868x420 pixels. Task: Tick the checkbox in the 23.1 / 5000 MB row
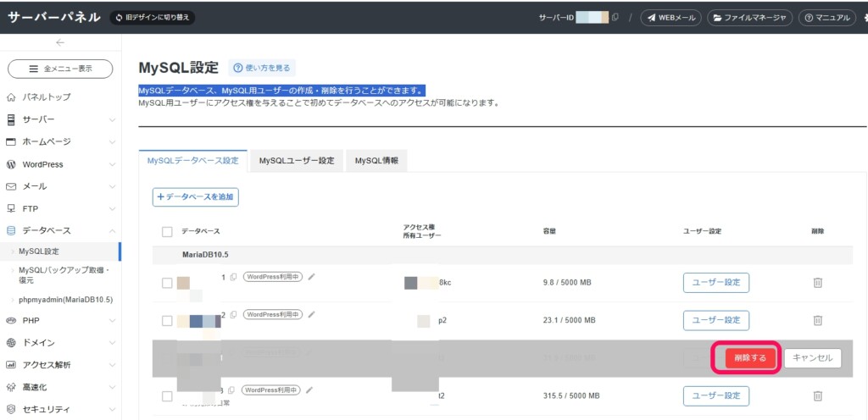[167, 321]
